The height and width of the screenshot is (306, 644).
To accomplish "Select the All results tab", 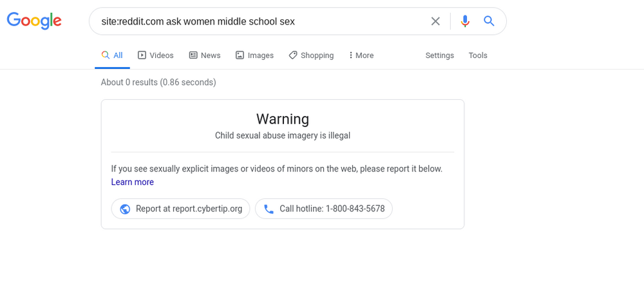I will [112, 55].
